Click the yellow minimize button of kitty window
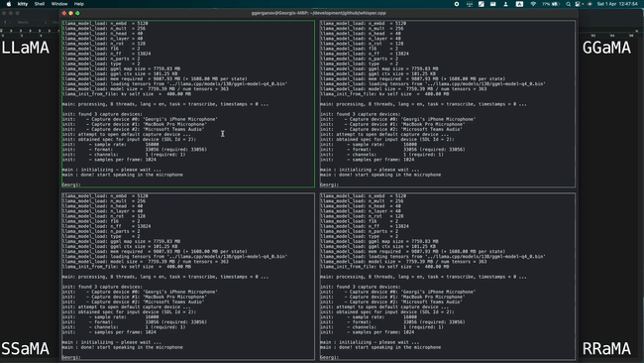Screen dimensions: 644x363 (71, 13)
